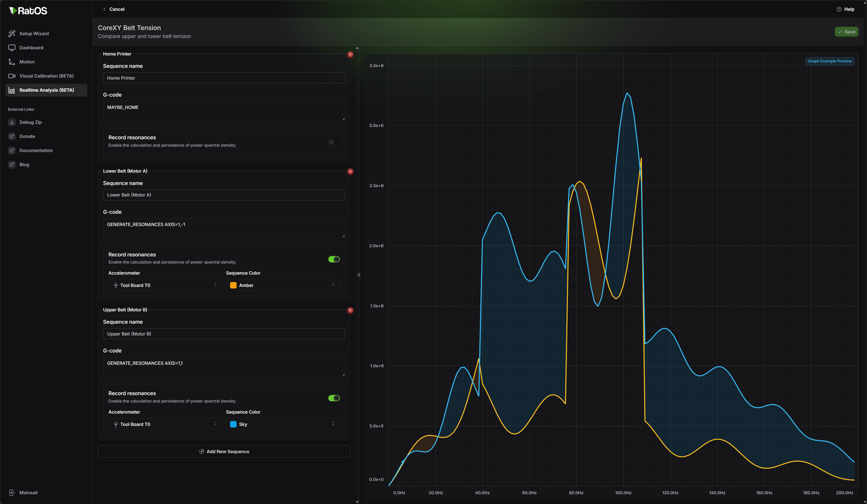Click the Documentation icon
This screenshot has width=867, height=504.
pos(11,150)
